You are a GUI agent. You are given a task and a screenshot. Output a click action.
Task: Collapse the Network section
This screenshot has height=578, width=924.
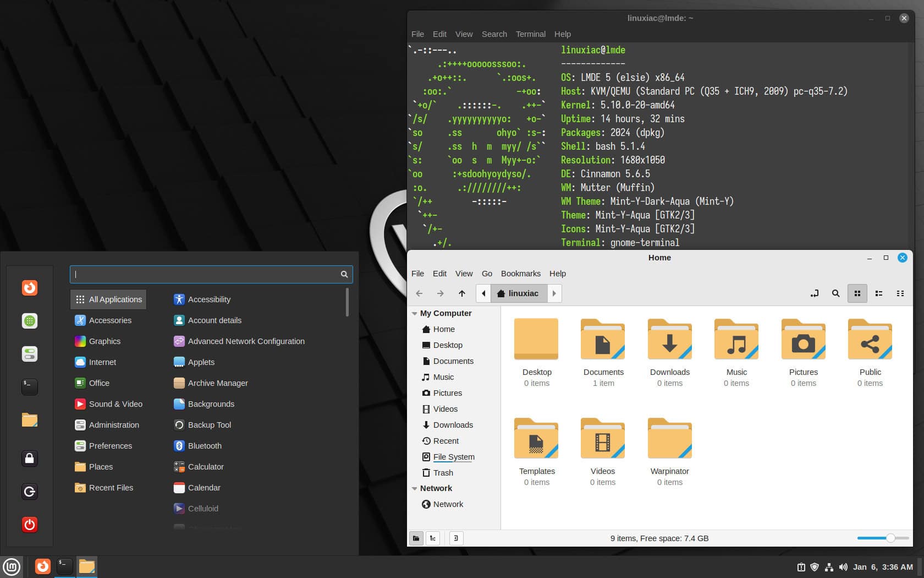[415, 488]
